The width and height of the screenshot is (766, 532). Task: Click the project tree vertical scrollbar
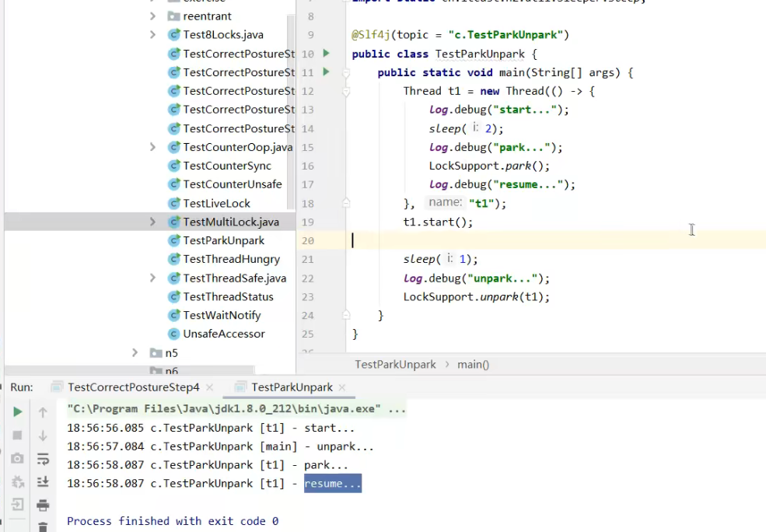(x=292, y=117)
